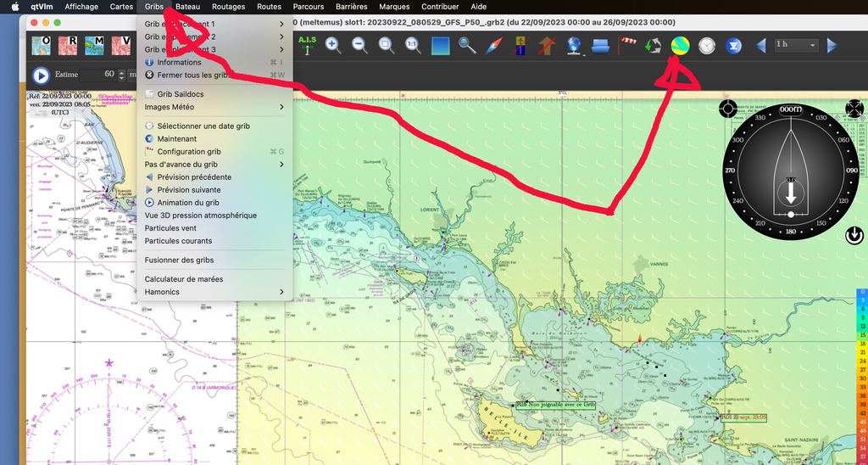Image resolution: width=868 pixels, height=465 pixels.
Task: Select the V chart layer thumbnail icon
Action: click(x=120, y=46)
